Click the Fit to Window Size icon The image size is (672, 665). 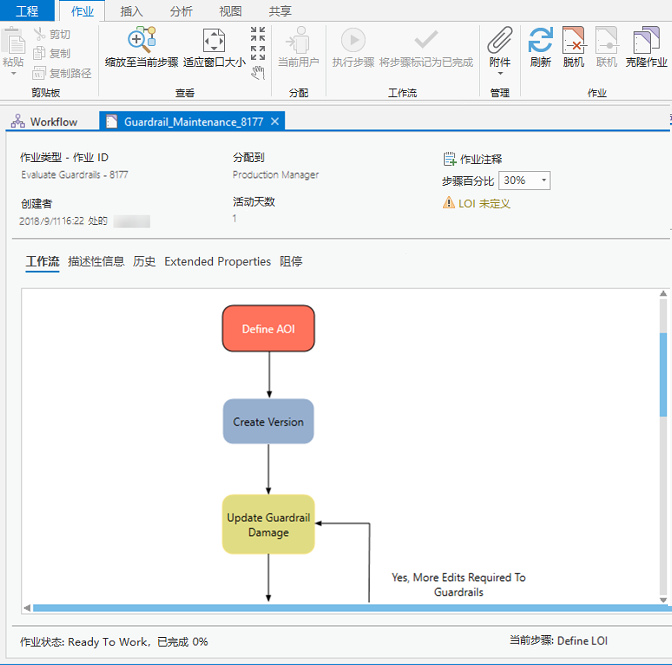click(214, 40)
